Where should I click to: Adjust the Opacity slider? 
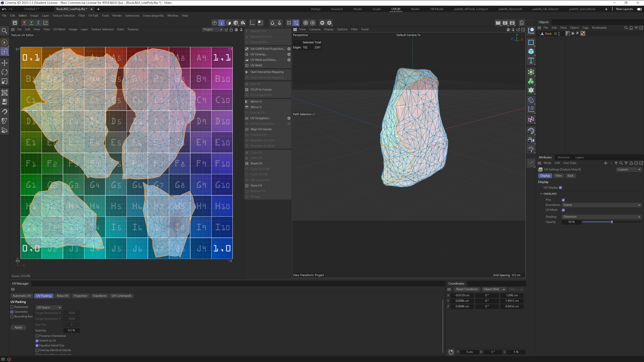[612, 222]
